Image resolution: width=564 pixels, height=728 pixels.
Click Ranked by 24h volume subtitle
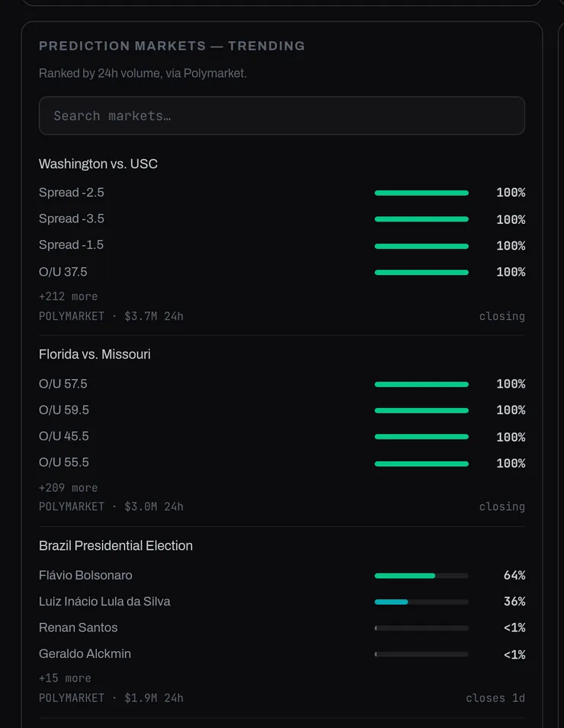pos(143,73)
